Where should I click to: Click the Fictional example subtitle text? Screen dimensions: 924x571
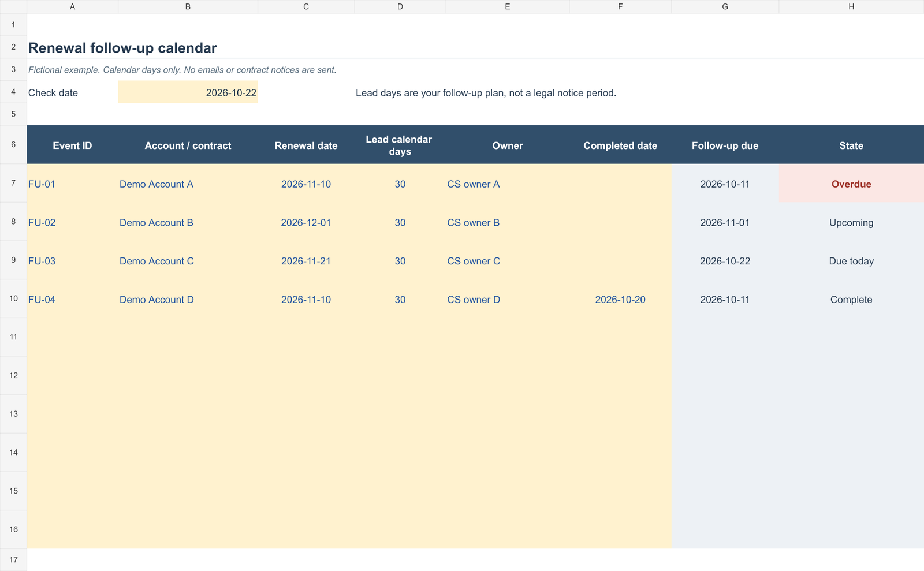click(182, 70)
